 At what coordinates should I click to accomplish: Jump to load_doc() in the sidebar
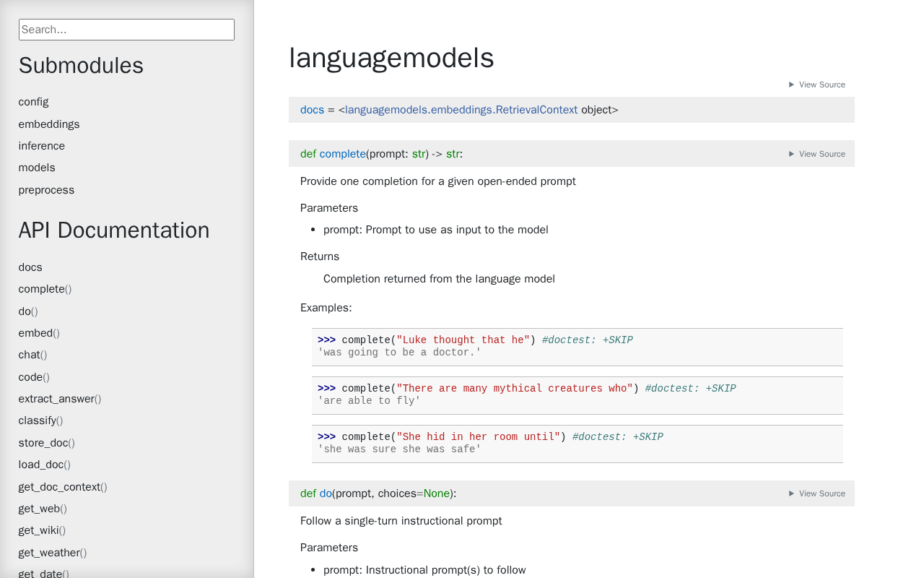click(x=45, y=465)
